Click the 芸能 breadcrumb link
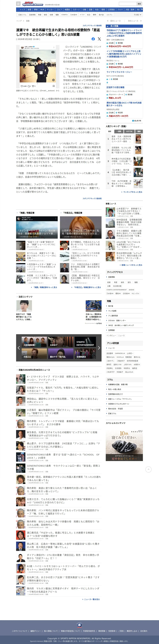This screenshot has height=644, width=159. tap(28, 21)
